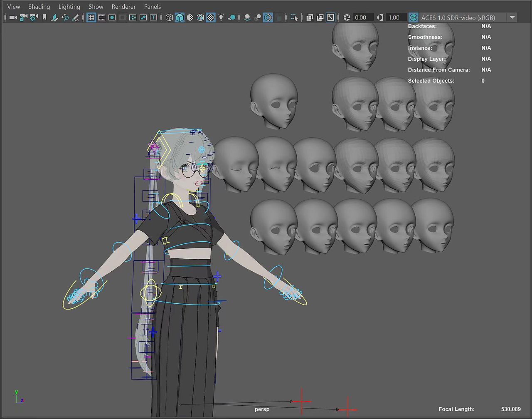Click the Exposure aperture icon
Image resolution: width=532 pixels, height=419 pixels.
pos(347,17)
